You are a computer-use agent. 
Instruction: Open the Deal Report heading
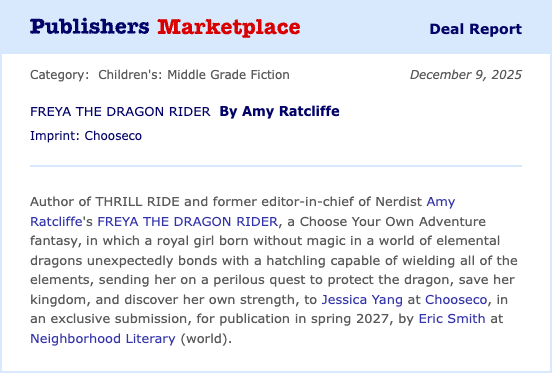click(x=476, y=29)
